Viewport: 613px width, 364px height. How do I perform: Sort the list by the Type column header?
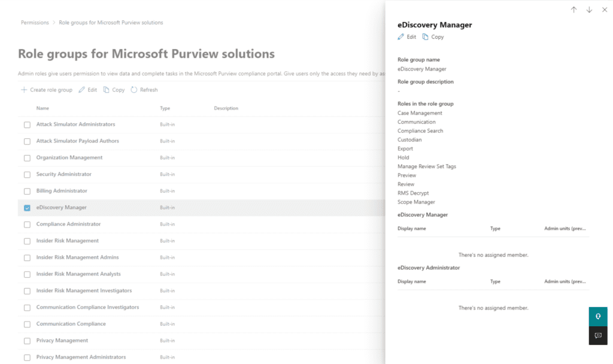click(165, 108)
